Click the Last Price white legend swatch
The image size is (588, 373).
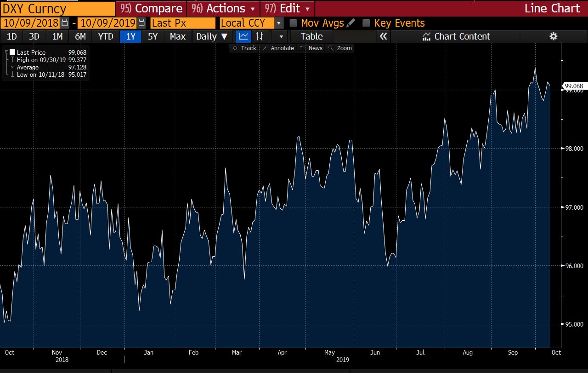pyautogui.click(x=12, y=52)
